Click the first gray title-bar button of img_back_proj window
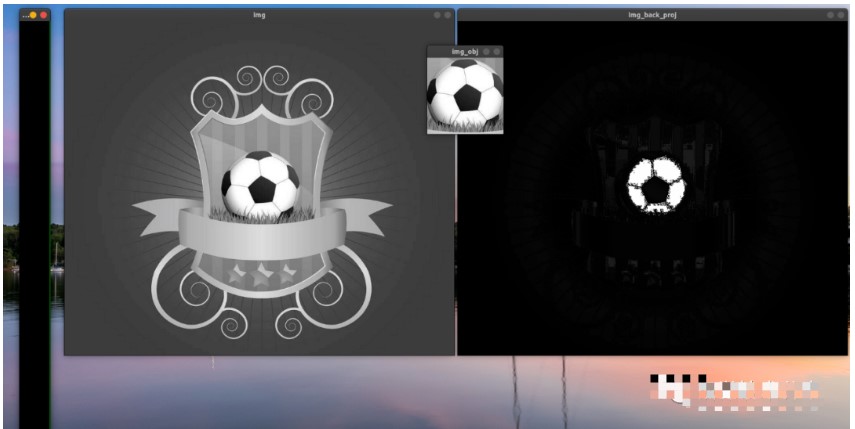 click(830, 15)
